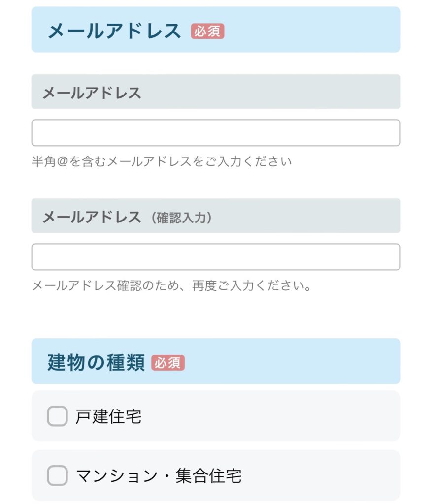
Task: Tick the マンション・集合住宅 checkbox
Action: (57, 475)
